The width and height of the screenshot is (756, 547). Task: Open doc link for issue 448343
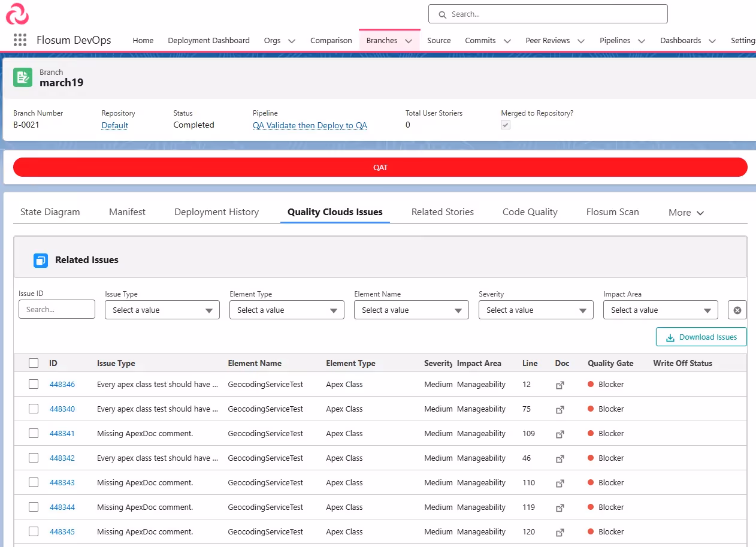click(x=560, y=483)
